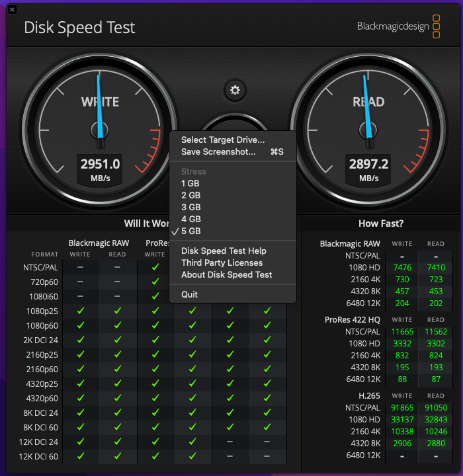Open Disk Speed Test Help
Image resolution: width=463 pixels, height=476 pixels.
click(233, 251)
